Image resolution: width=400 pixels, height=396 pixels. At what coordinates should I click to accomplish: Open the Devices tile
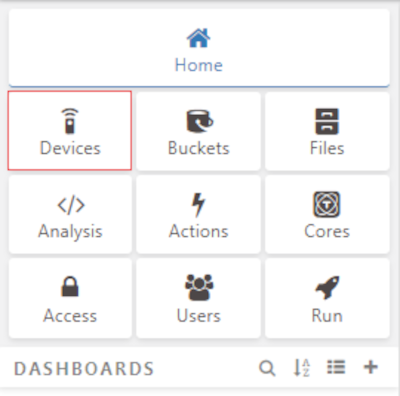tap(70, 130)
